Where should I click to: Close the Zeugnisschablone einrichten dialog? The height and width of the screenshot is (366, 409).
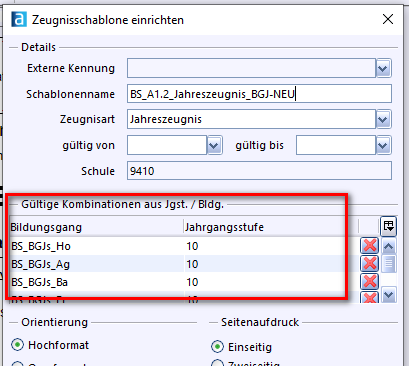pos(388,19)
